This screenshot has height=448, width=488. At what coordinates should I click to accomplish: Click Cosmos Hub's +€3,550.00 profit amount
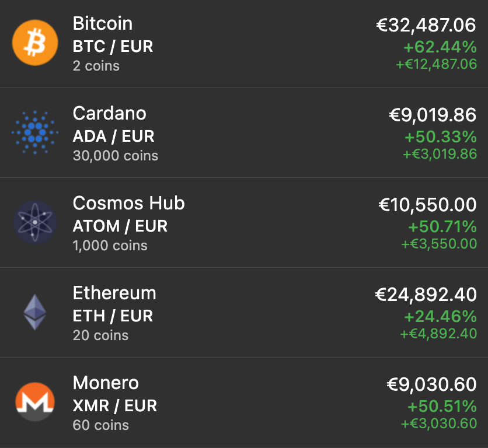coord(439,244)
